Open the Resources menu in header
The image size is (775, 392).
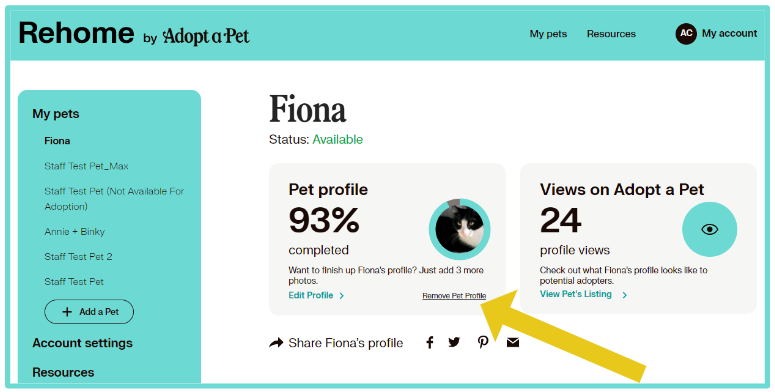point(611,34)
